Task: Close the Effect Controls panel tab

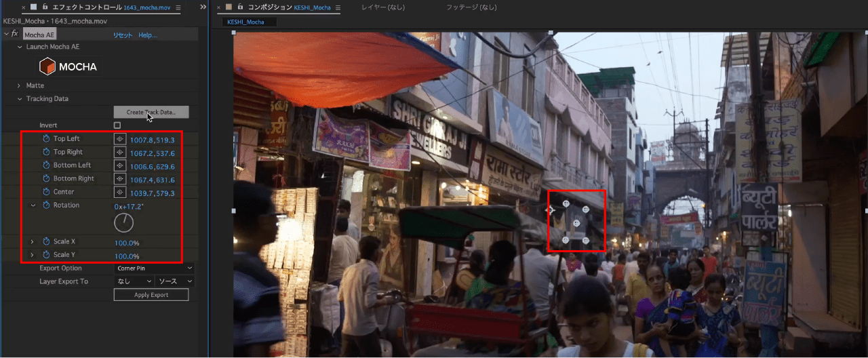Action: pos(24,7)
